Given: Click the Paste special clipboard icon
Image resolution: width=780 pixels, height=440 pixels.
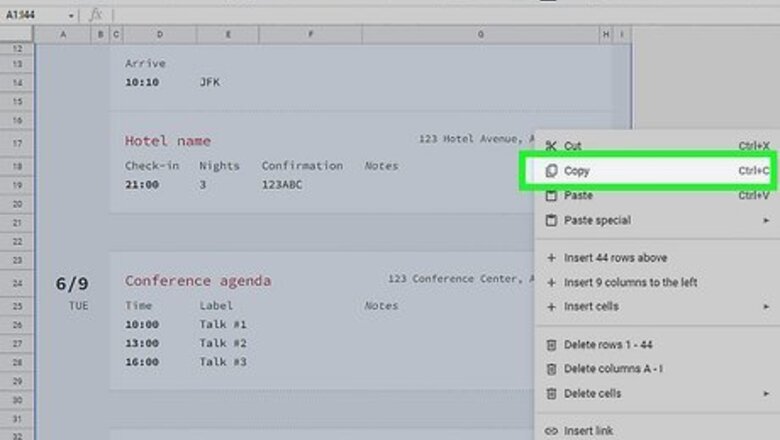Looking at the screenshot, I should [551, 220].
